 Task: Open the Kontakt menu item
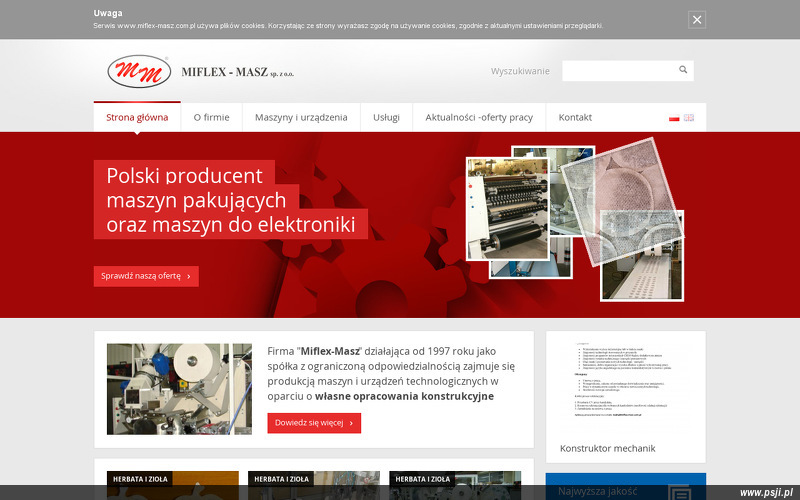575,117
